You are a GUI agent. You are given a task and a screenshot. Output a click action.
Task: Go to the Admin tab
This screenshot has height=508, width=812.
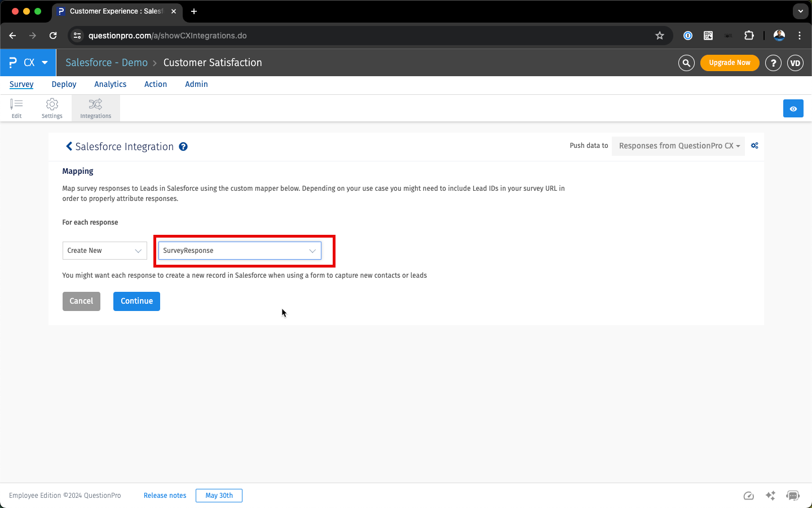[x=196, y=84]
